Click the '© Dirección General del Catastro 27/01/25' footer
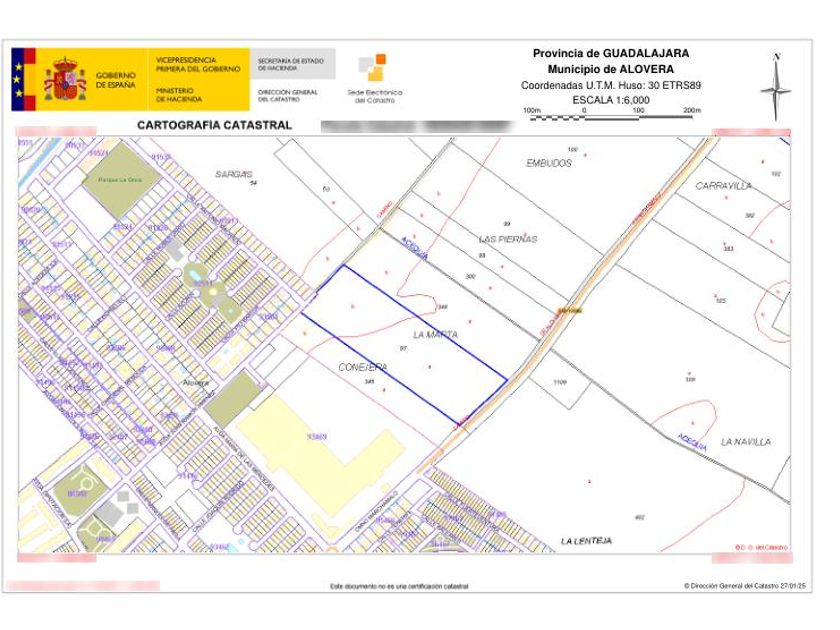Screen dimensions: 840x630 click(745, 586)
